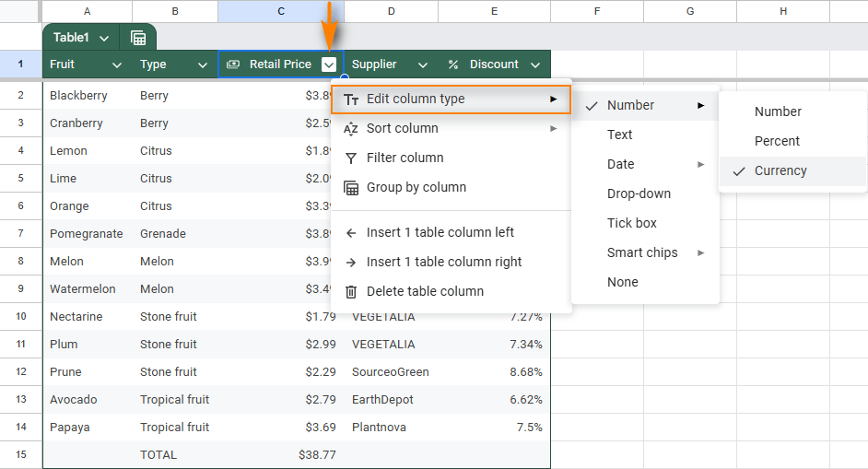
Task: Open the Fruit column dropdown arrow
Action: click(x=117, y=65)
